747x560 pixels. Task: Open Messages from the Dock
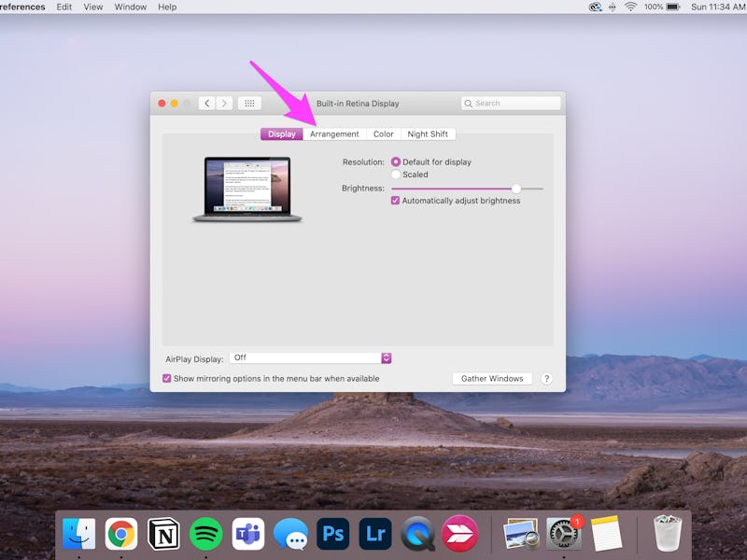[x=291, y=534]
